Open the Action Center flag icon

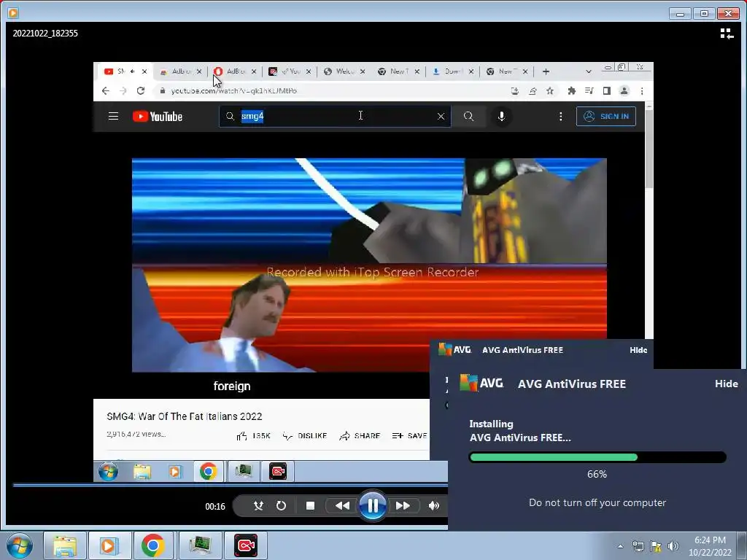pyautogui.click(x=656, y=546)
